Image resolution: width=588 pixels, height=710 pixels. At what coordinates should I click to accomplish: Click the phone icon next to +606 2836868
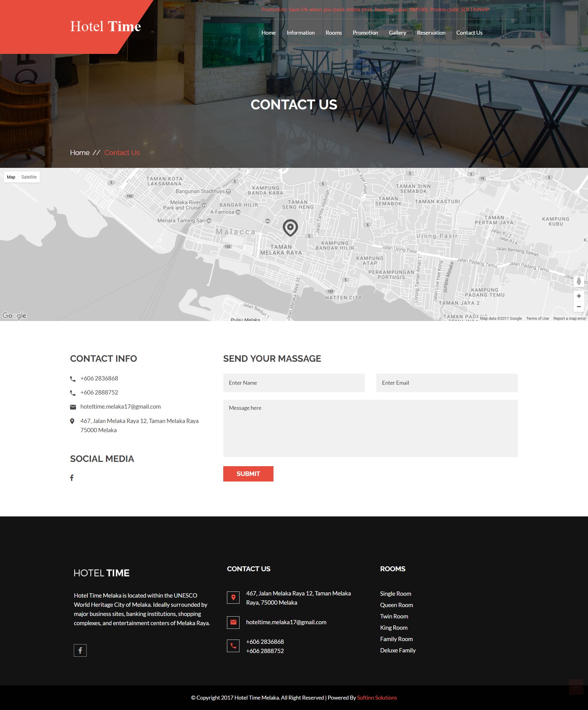pyautogui.click(x=72, y=379)
